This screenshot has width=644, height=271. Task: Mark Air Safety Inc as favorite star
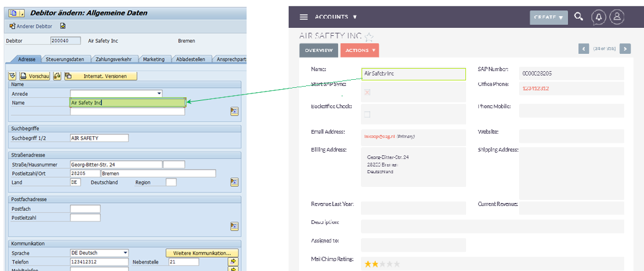tap(369, 37)
